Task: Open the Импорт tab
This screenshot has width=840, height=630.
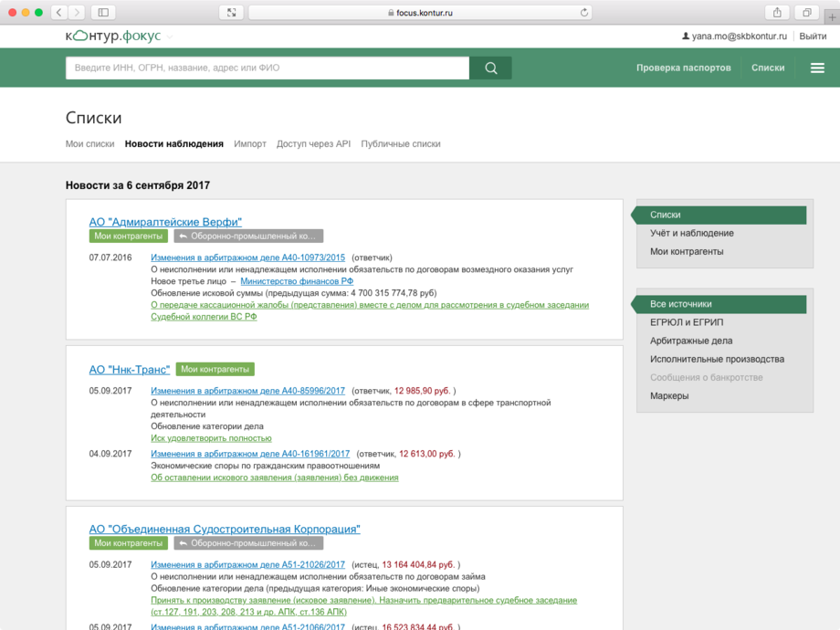Action: (x=249, y=143)
